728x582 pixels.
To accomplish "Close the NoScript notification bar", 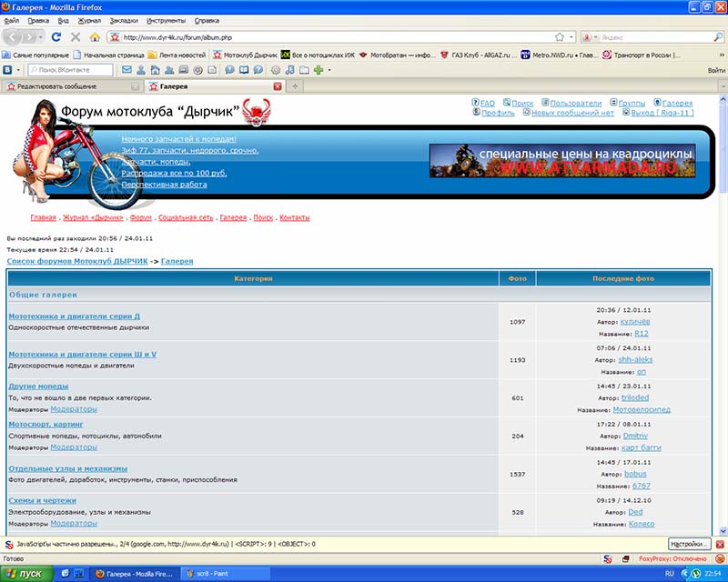I will click(x=720, y=544).
